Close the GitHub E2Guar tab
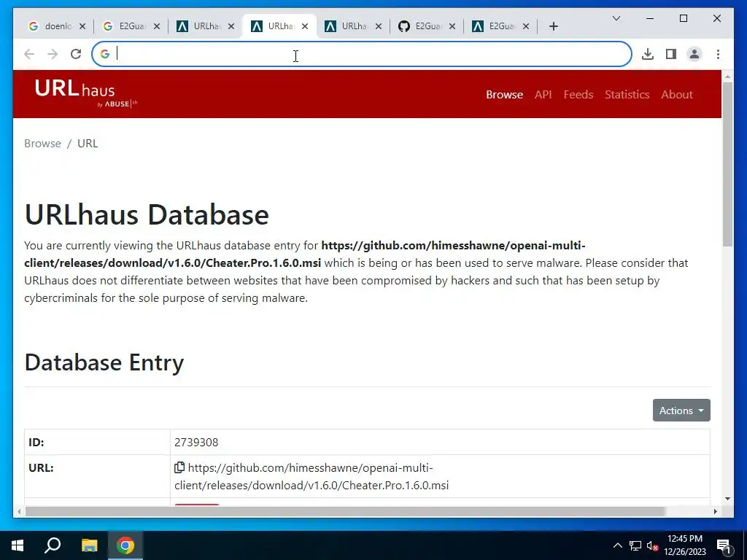This screenshot has height=560, width=747. pos(452,26)
